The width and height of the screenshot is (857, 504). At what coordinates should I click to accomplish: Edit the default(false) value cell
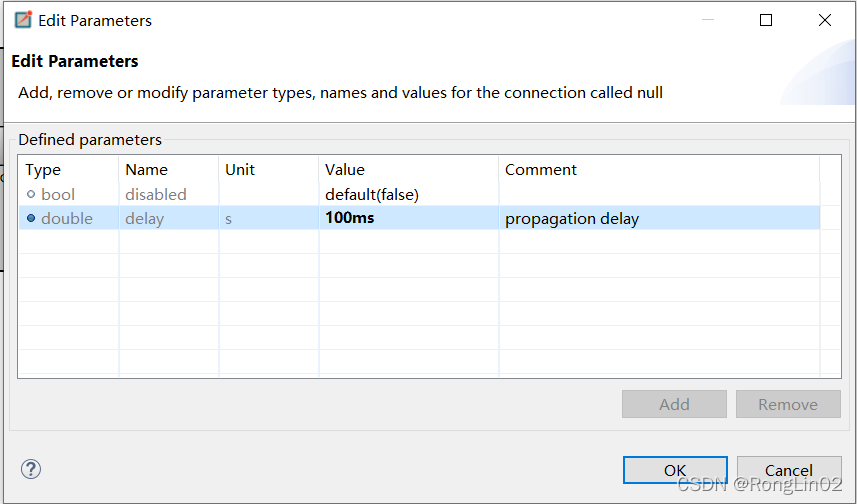pyautogui.click(x=372, y=194)
